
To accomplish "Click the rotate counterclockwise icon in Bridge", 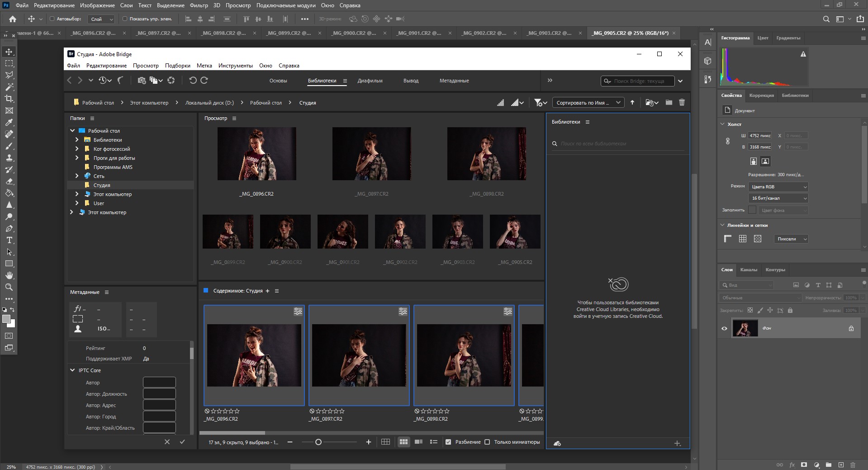I will pyautogui.click(x=193, y=80).
